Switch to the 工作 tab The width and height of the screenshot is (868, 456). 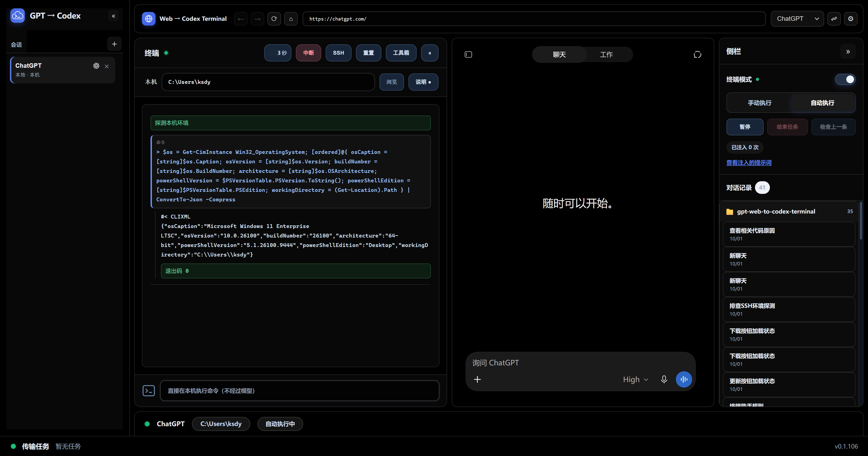(x=606, y=54)
